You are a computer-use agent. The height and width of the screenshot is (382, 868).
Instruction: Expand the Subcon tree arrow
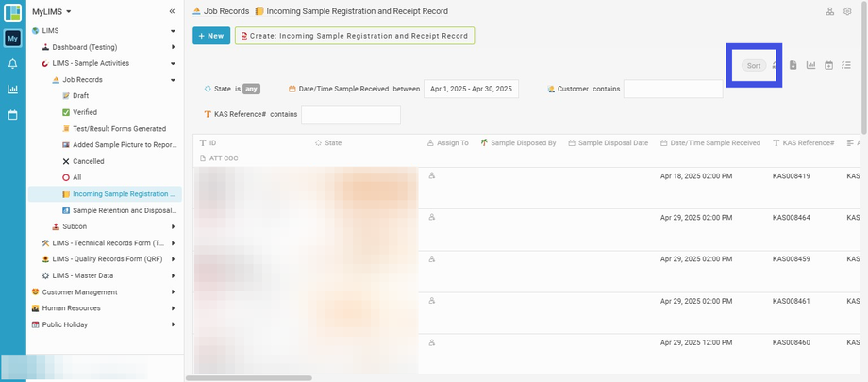[x=173, y=226]
